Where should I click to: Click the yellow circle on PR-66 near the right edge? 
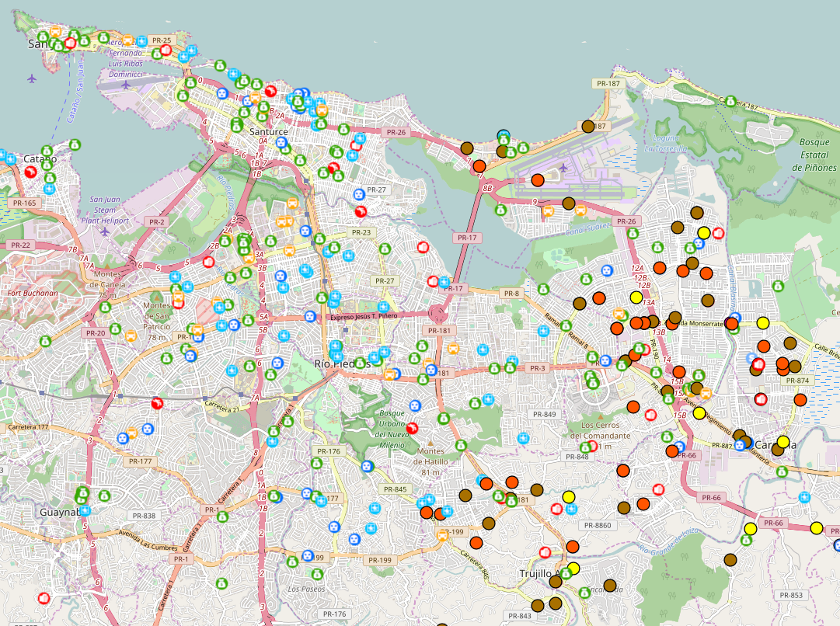tap(817, 528)
